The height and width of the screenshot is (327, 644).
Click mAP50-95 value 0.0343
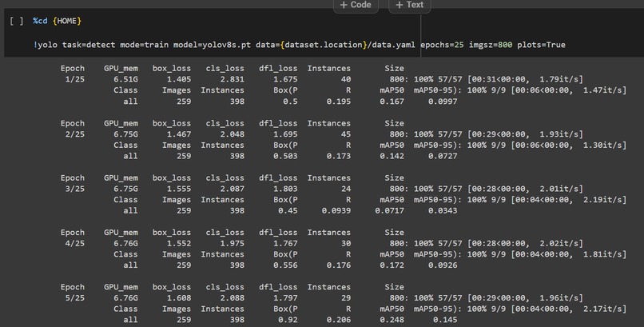[443, 211]
